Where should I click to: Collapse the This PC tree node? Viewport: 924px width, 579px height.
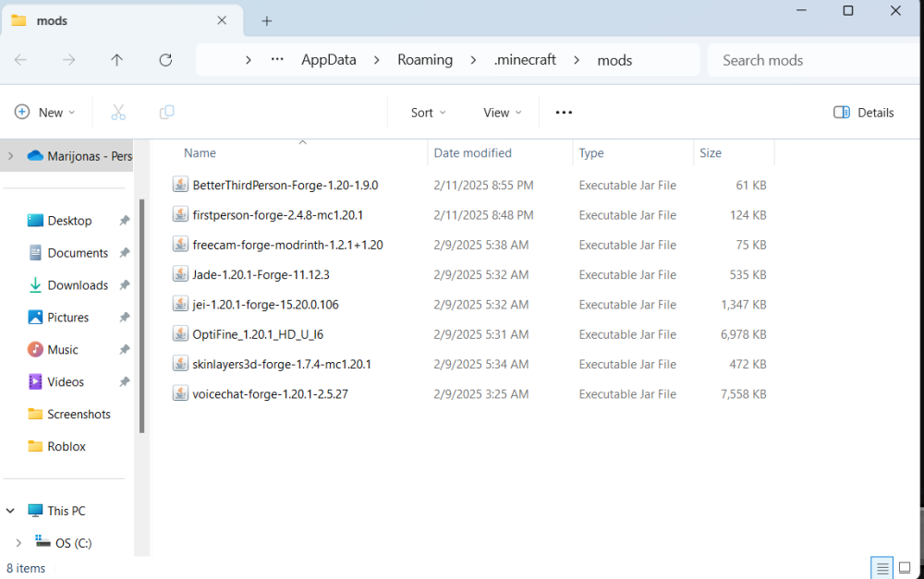(10, 511)
